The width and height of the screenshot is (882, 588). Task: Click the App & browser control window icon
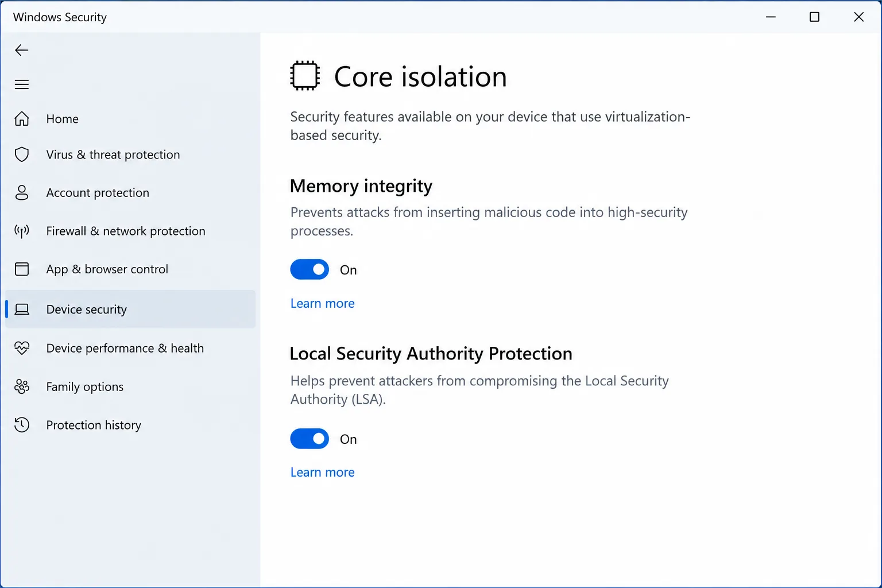22,269
